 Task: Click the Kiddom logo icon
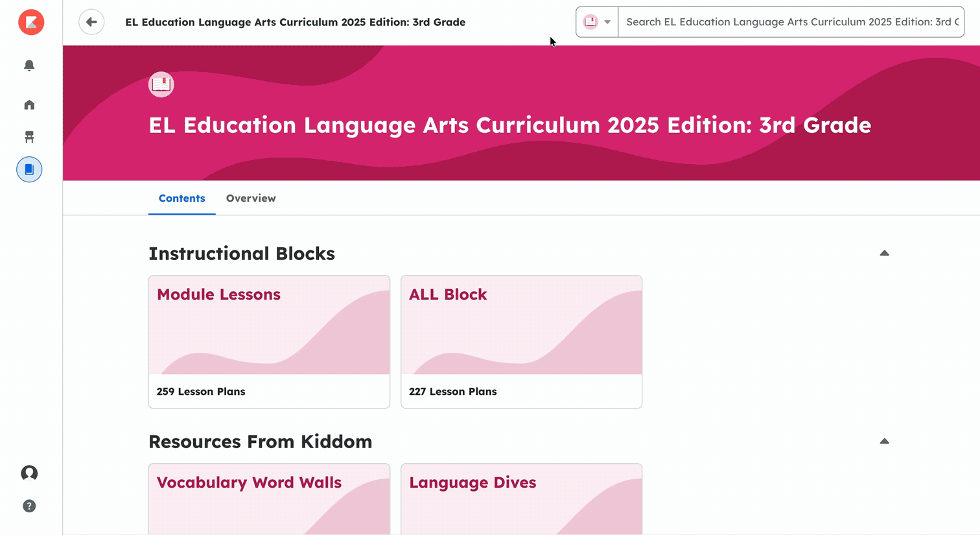tap(31, 22)
